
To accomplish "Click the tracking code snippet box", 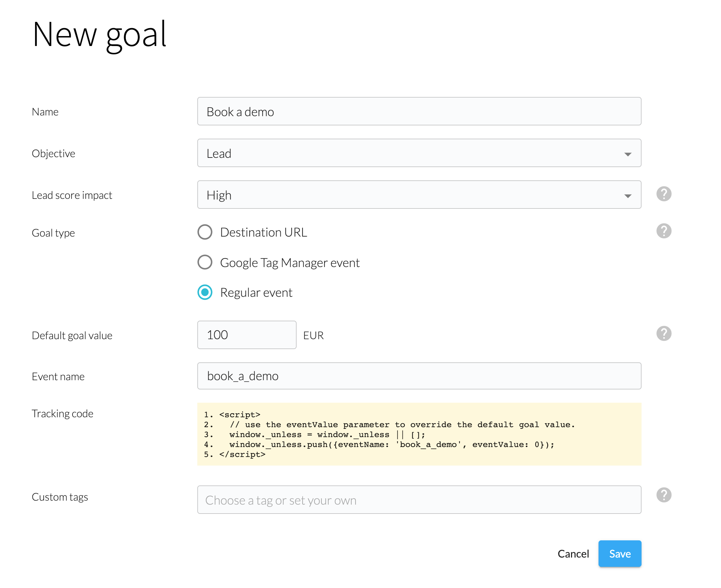I will click(x=419, y=434).
